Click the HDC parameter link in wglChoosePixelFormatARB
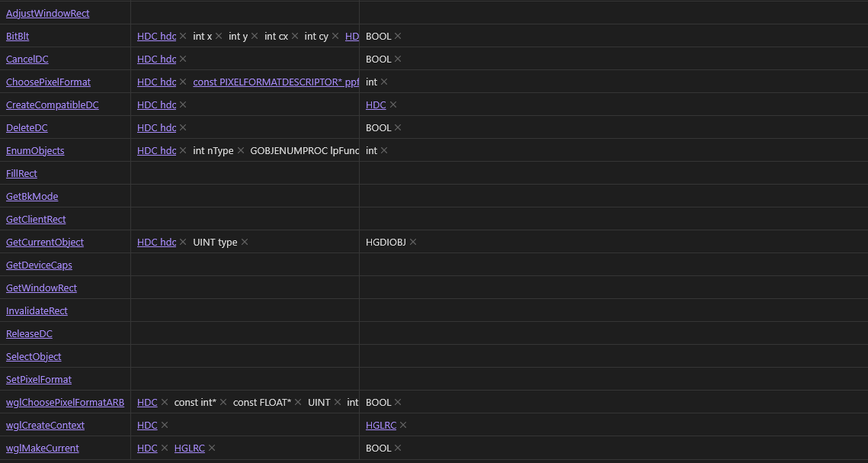Viewport: 868px width, 463px height. (147, 402)
